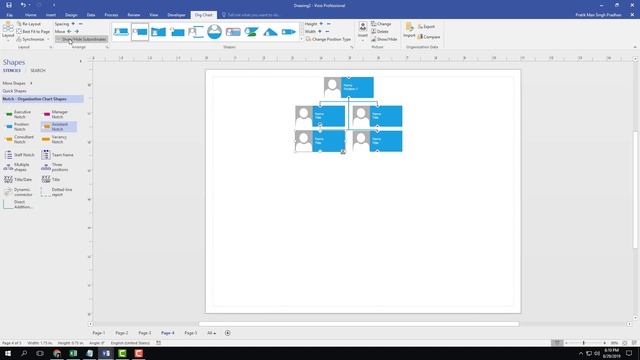Select the circular shape style
640x360 pixels.
pos(214,32)
